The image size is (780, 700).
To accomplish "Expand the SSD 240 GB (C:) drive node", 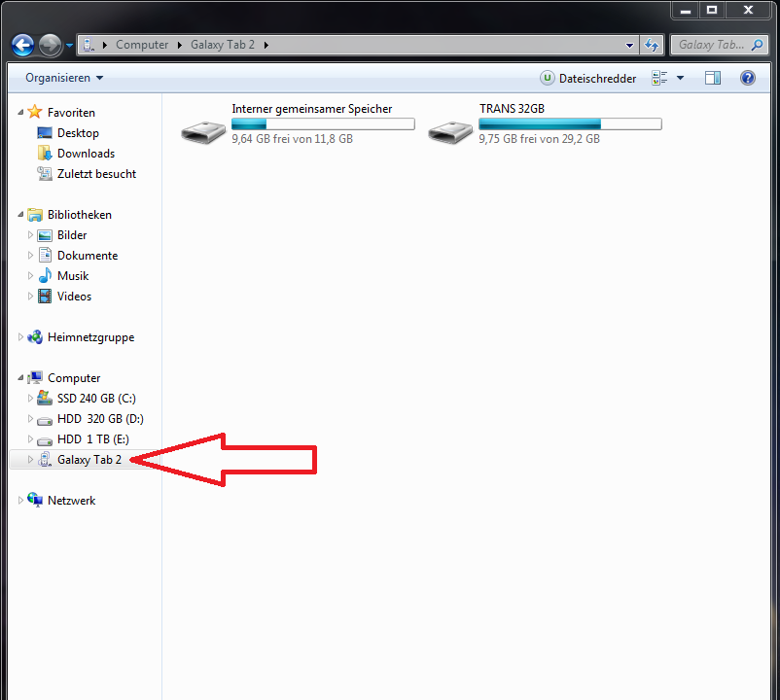I will click(x=30, y=399).
